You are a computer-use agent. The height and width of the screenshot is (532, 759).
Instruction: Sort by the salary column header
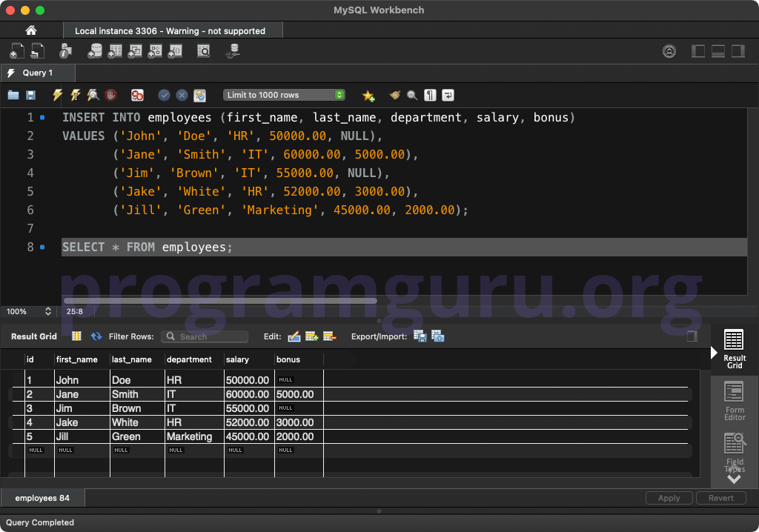[249, 359]
